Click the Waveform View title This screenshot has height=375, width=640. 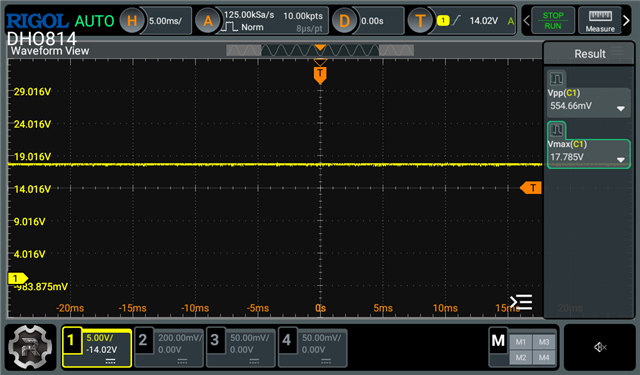[x=50, y=51]
